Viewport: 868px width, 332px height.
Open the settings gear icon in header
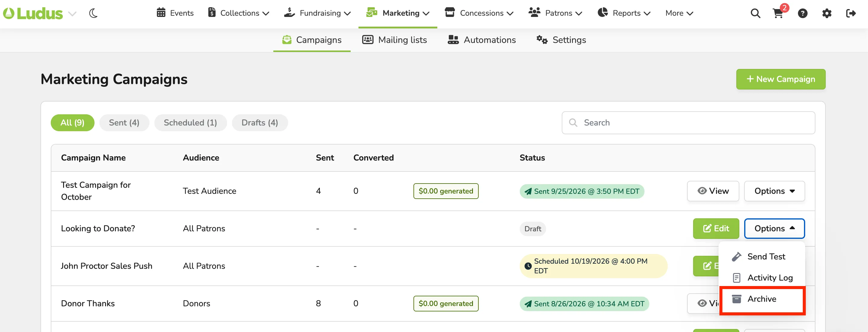(x=827, y=14)
